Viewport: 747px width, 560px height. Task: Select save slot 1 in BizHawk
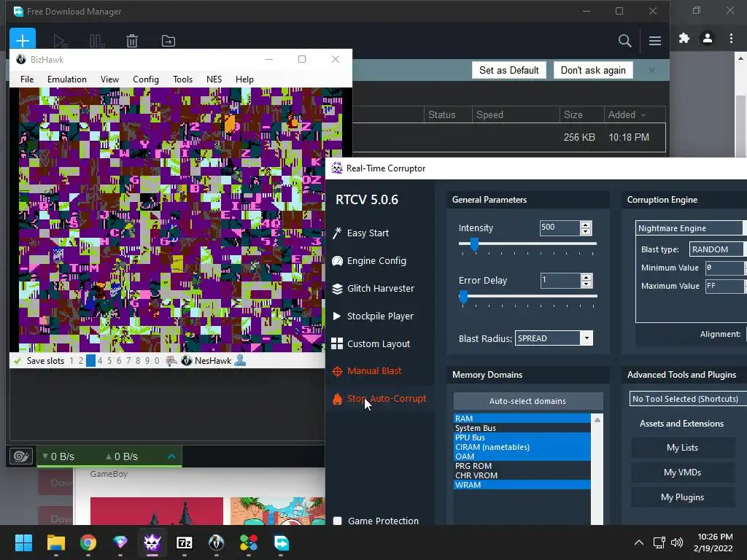tap(71, 360)
